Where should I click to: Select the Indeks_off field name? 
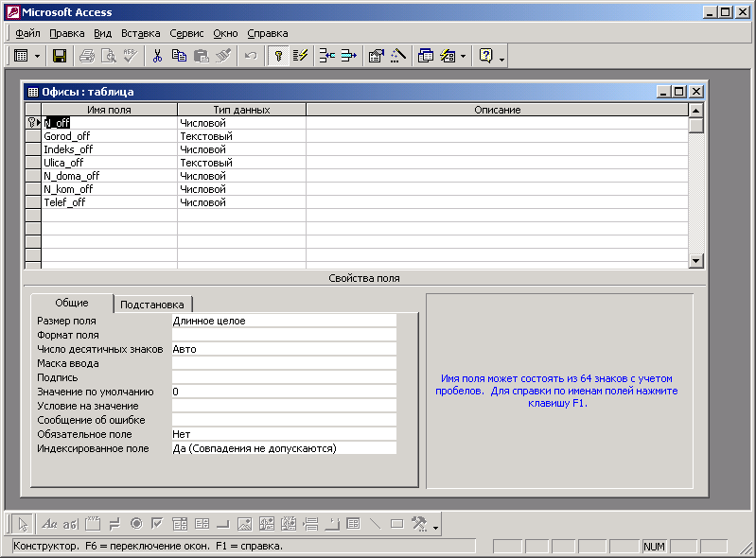click(110, 149)
